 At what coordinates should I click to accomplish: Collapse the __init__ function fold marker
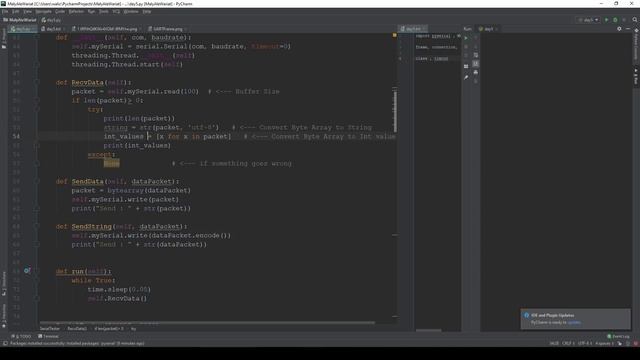coord(37,37)
